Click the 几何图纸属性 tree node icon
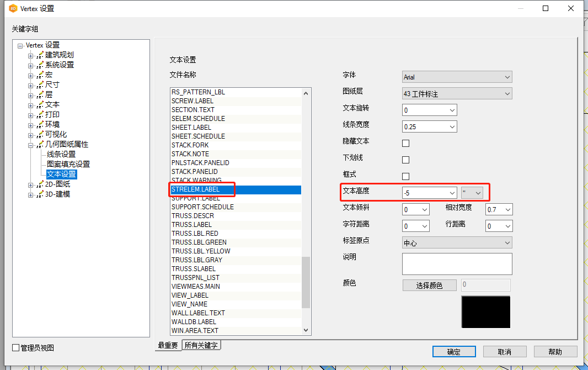The height and width of the screenshot is (370, 588). (x=40, y=145)
